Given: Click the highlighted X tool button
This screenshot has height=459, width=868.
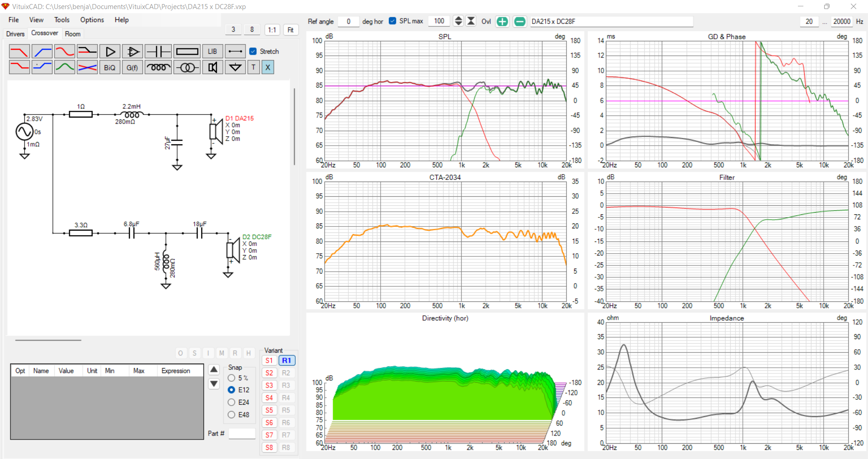Looking at the screenshot, I should [268, 67].
